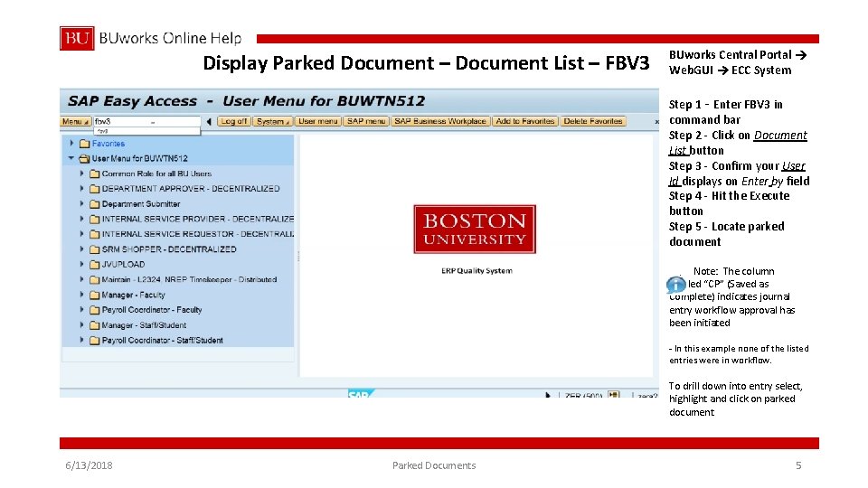Collapse User Menu for BUWTN512 node
868x488 pixels.
71,158
